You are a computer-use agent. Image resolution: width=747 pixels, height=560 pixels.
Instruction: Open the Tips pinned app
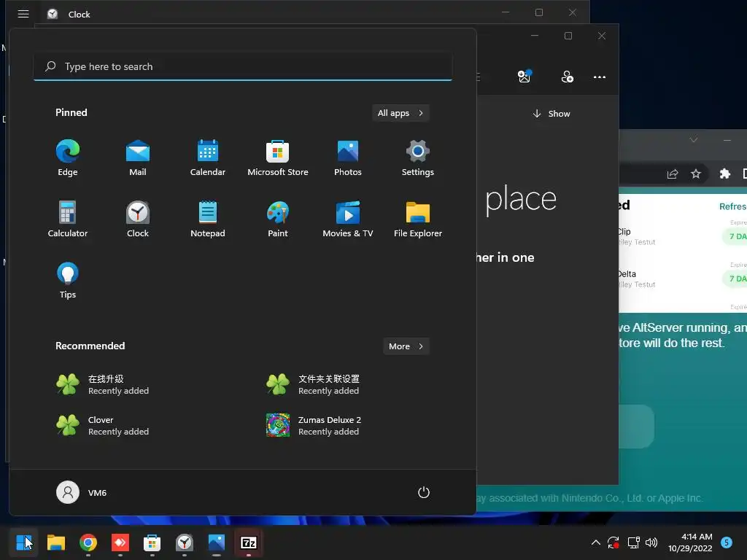coord(68,281)
